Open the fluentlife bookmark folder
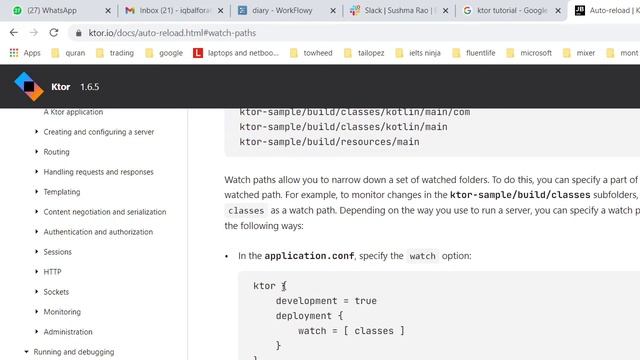 [474, 53]
